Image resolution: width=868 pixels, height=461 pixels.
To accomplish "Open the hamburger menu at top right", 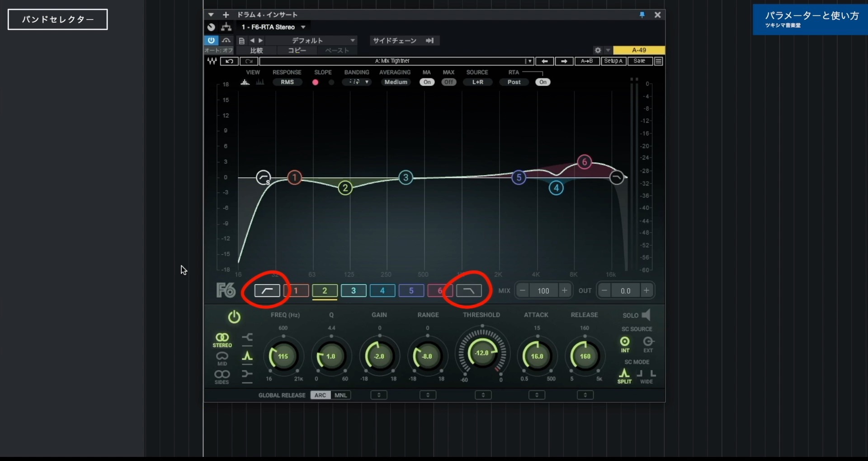I will tap(659, 61).
